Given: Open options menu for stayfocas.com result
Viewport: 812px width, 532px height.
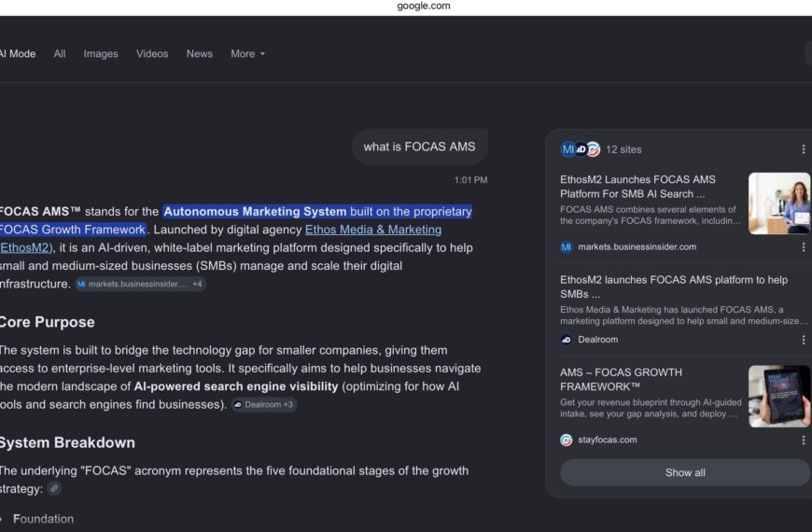Looking at the screenshot, I should [x=804, y=440].
